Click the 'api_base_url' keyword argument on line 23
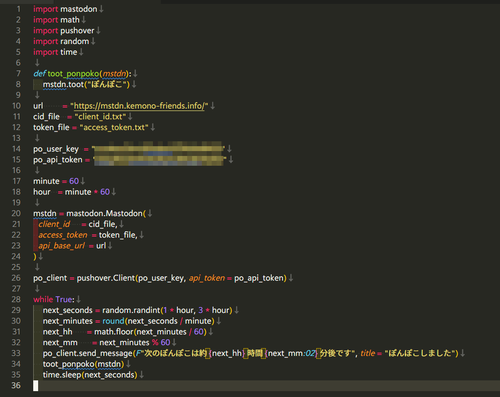This screenshot has width=500, height=397. [62, 246]
